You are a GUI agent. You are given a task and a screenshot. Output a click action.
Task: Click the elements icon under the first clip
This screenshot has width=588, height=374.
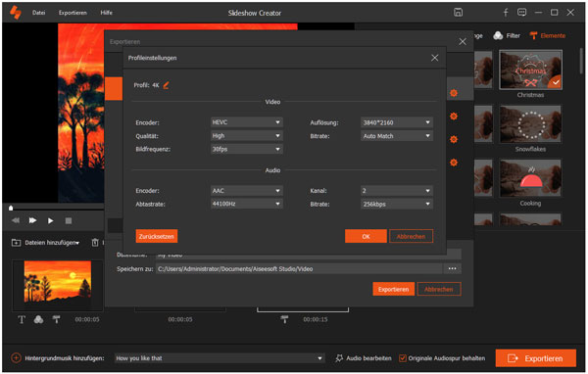tap(56, 319)
